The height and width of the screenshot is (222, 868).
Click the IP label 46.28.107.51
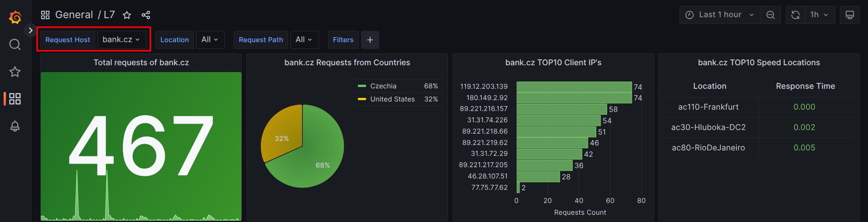(x=488, y=176)
